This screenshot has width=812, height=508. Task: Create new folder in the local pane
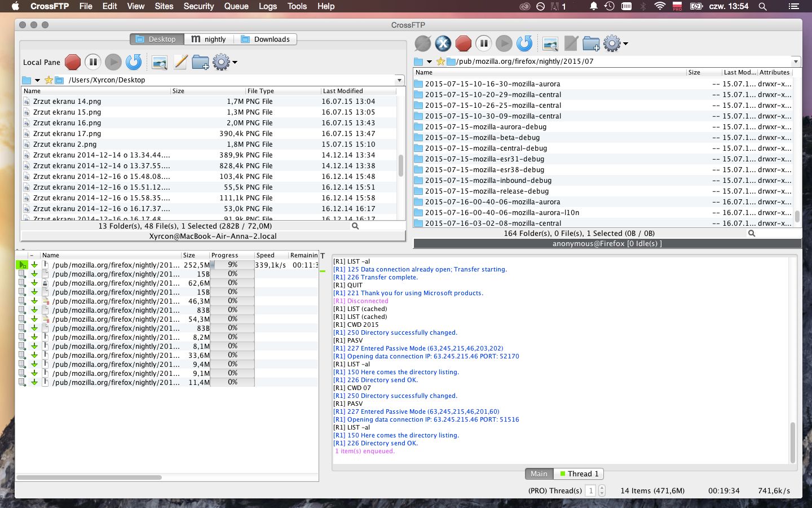point(200,62)
